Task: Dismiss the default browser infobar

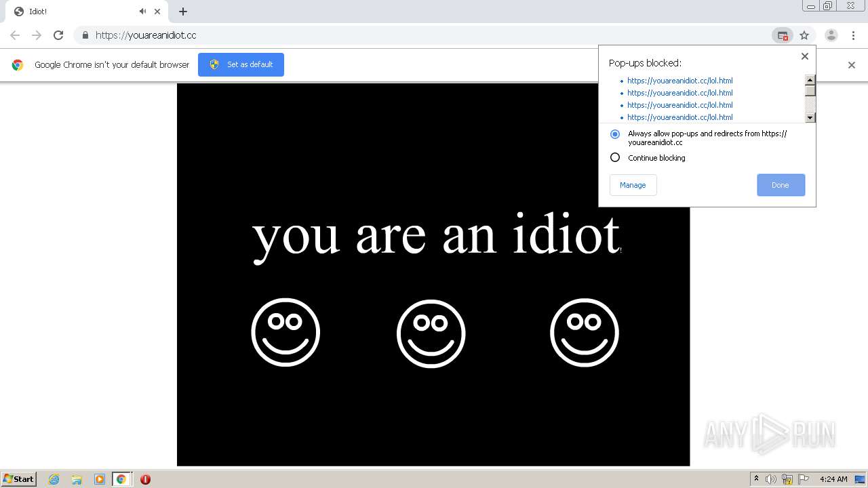Action: [x=852, y=65]
